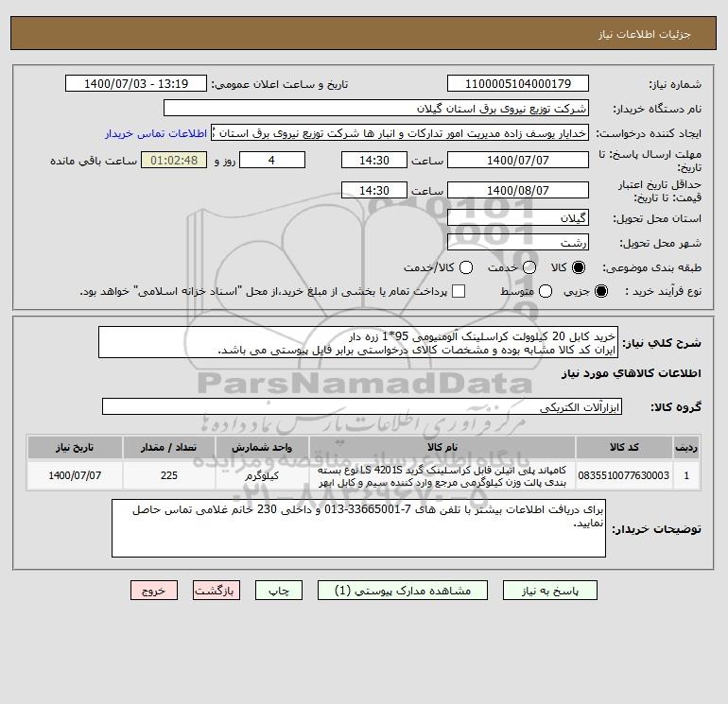Click the remaining time field 01:02:48
Screen dimensions: 728x704
coord(174,161)
